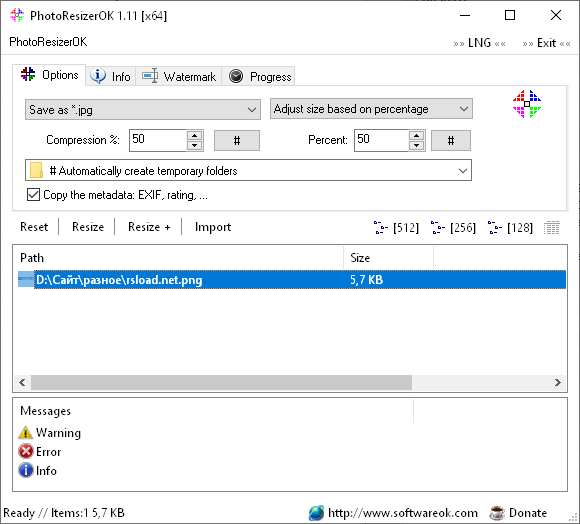Screen dimensions: 580x524
Task: Click the yellow folder icon in folder dropdown
Action: (x=36, y=170)
